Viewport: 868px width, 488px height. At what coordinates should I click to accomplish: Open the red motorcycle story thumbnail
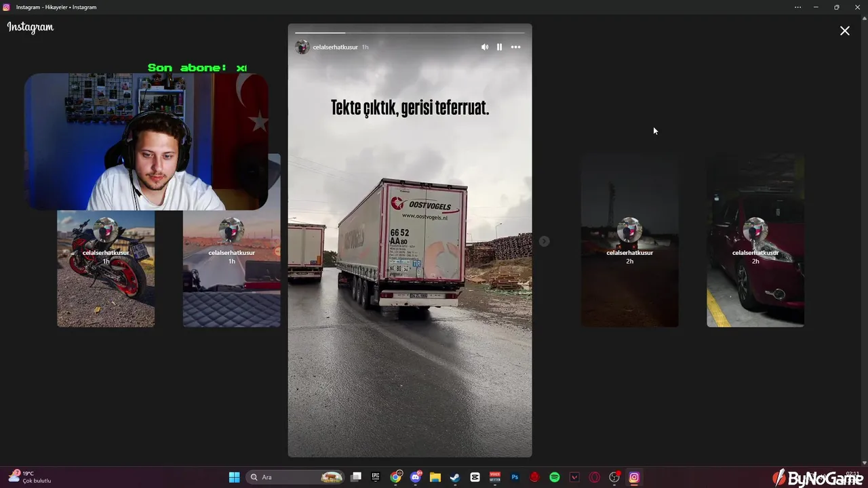106,268
